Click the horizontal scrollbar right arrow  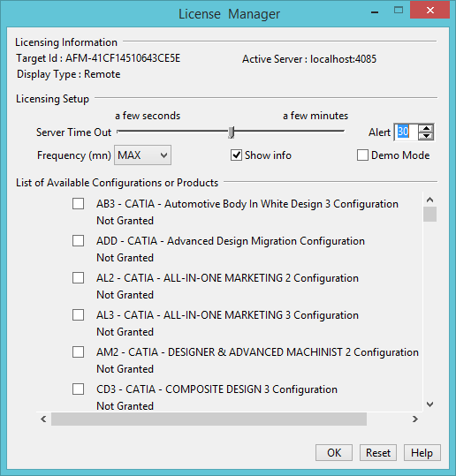pyautogui.click(x=415, y=419)
